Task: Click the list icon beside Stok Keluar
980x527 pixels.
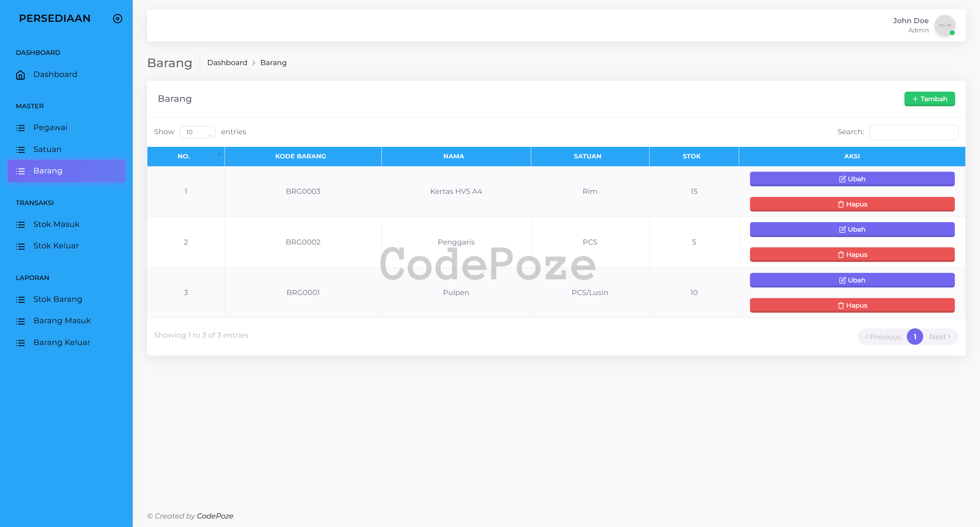Action: click(x=20, y=246)
